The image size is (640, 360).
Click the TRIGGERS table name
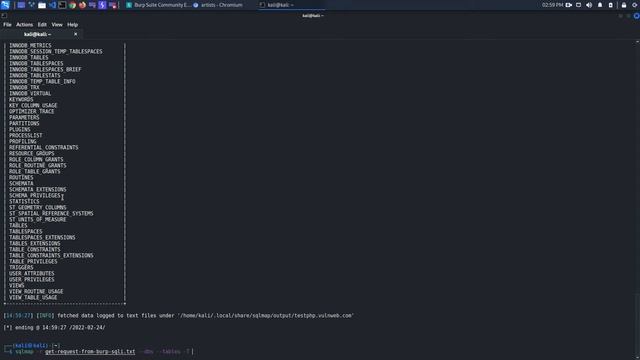pos(21,267)
